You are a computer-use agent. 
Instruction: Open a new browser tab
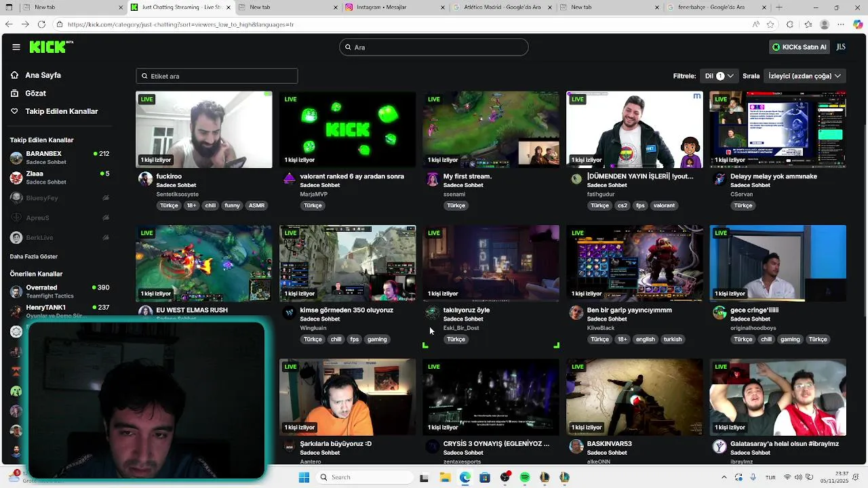(x=778, y=7)
